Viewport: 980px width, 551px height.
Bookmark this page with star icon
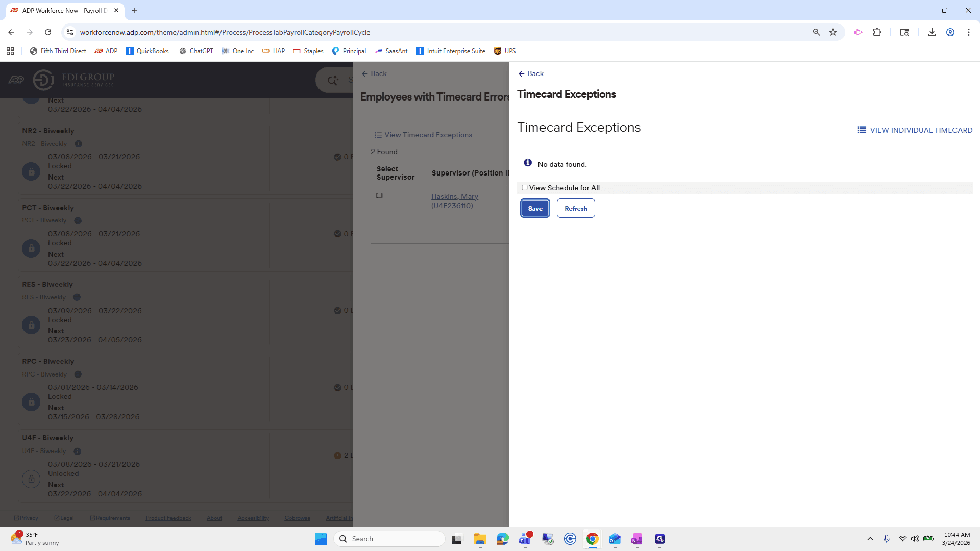(833, 32)
